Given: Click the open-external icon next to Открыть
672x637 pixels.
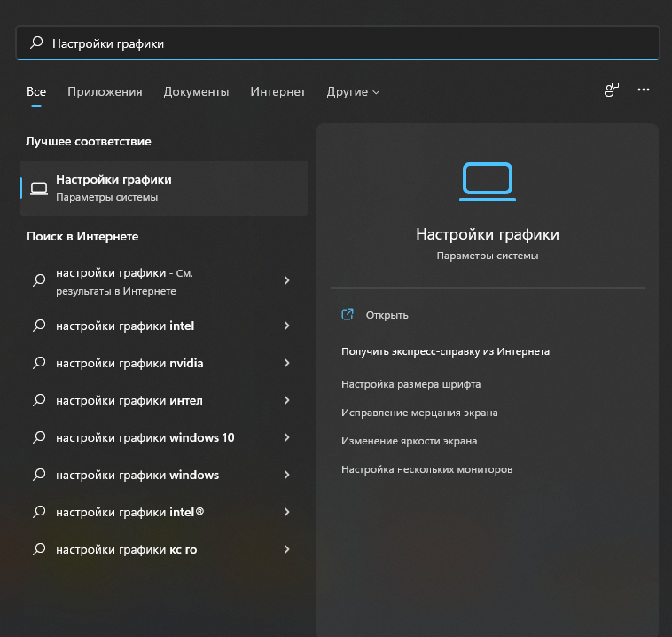Looking at the screenshot, I should tap(348, 314).
